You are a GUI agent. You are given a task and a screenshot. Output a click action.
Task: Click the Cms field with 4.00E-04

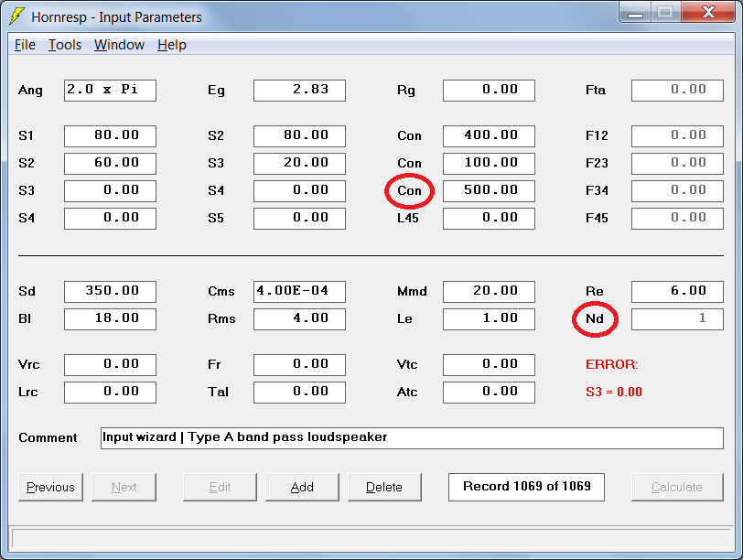[x=299, y=292]
